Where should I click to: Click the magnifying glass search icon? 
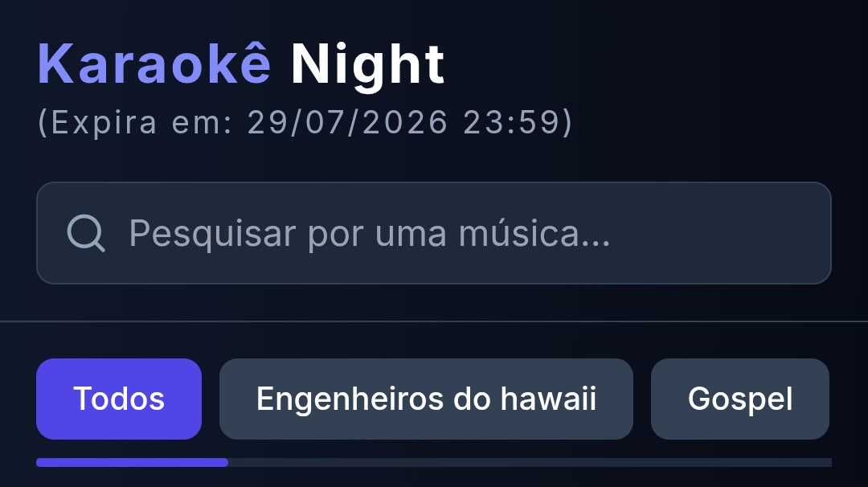click(x=86, y=233)
